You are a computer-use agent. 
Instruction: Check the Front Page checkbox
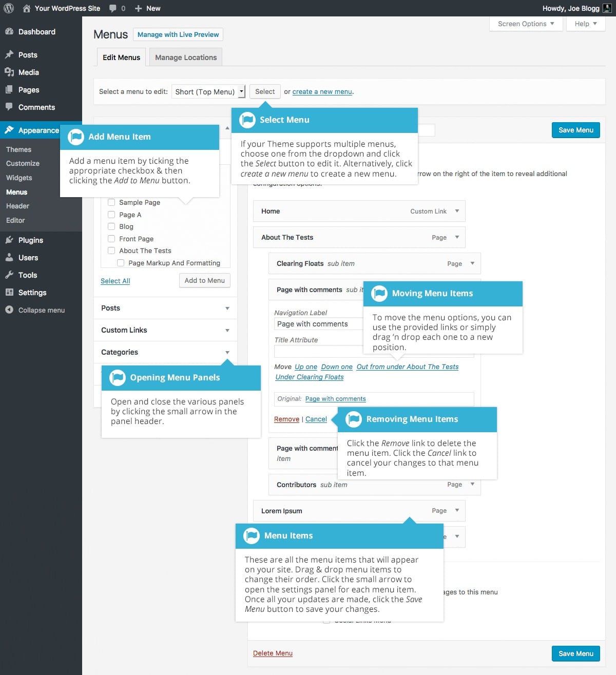[111, 239]
